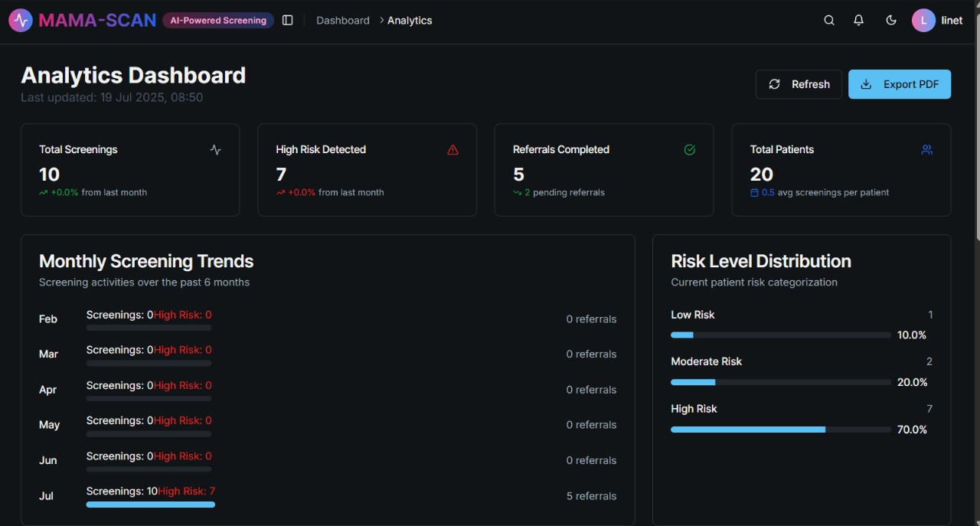Toggle dark mode moon icon
980x526 pixels.
click(x=891, y=21)
